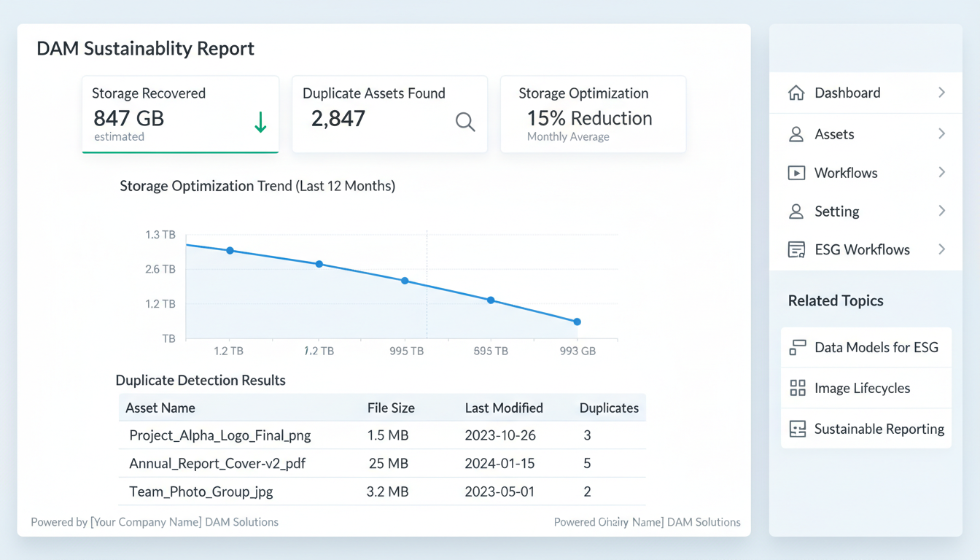Select the Setting menu entry

[836, 211]
